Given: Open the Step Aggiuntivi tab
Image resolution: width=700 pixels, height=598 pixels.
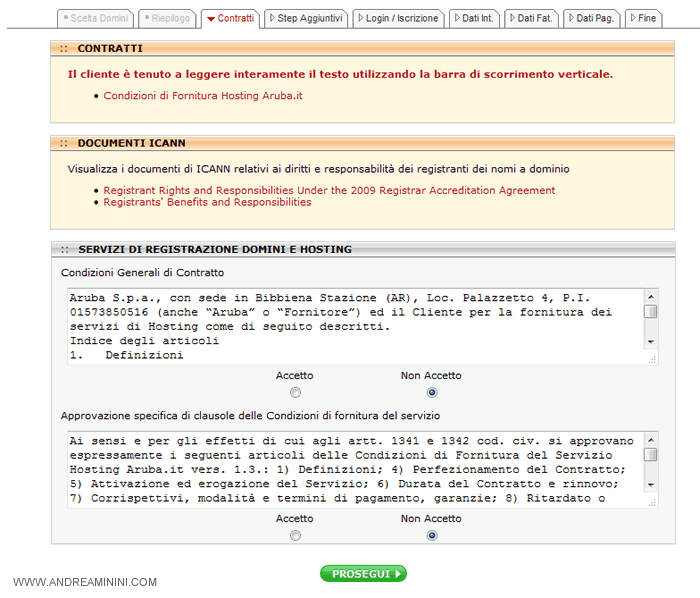Looking at the screenshot, I should point(306,18).
